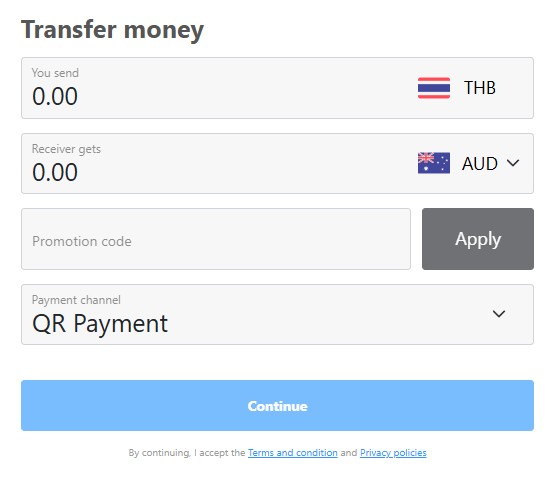Open the Payment channel dropdown arrow
The width and height of the screenshot is (559, 485).
coord(499,314)
